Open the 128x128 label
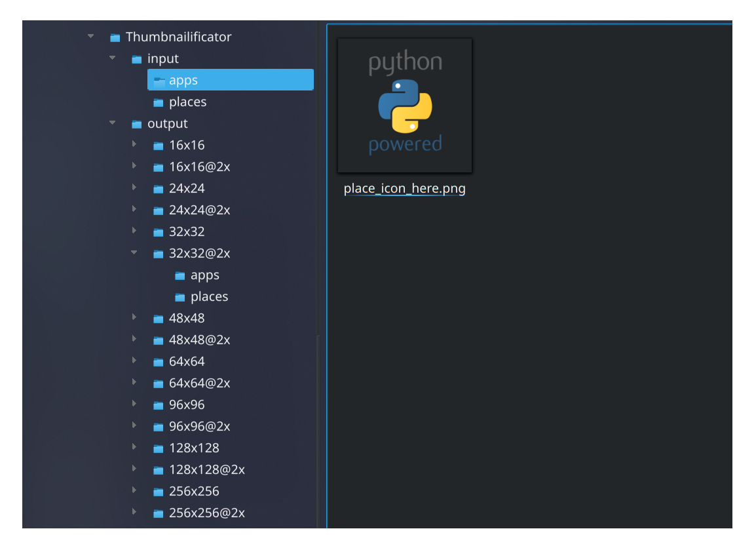 (x=194, y=448)
